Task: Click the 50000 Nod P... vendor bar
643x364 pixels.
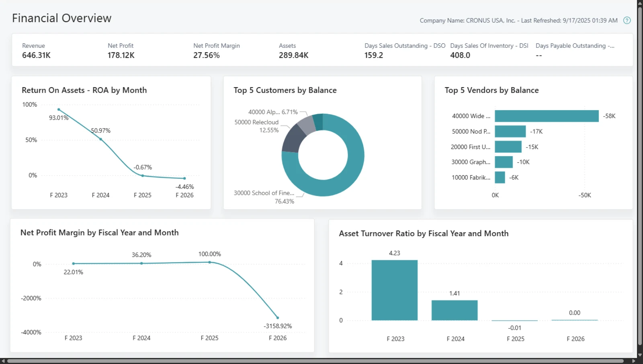Action: click(510, 131)
